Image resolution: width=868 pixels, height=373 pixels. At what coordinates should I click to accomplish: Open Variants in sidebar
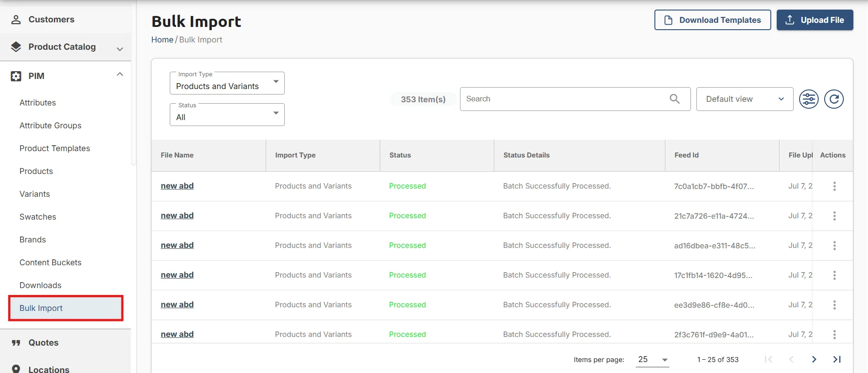35,194
